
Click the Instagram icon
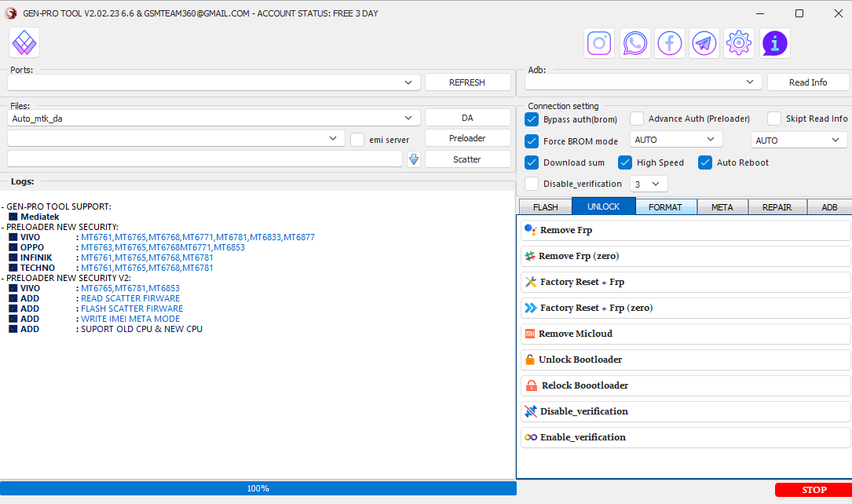[x=599, y=43]
